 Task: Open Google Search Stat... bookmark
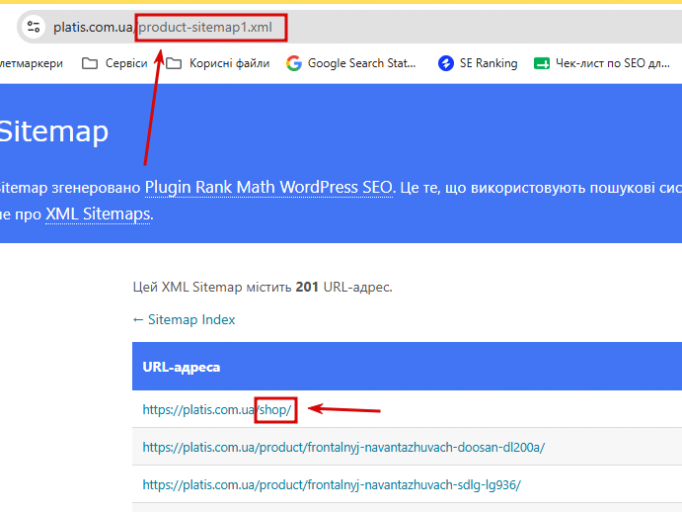click(x=351, y=64)
